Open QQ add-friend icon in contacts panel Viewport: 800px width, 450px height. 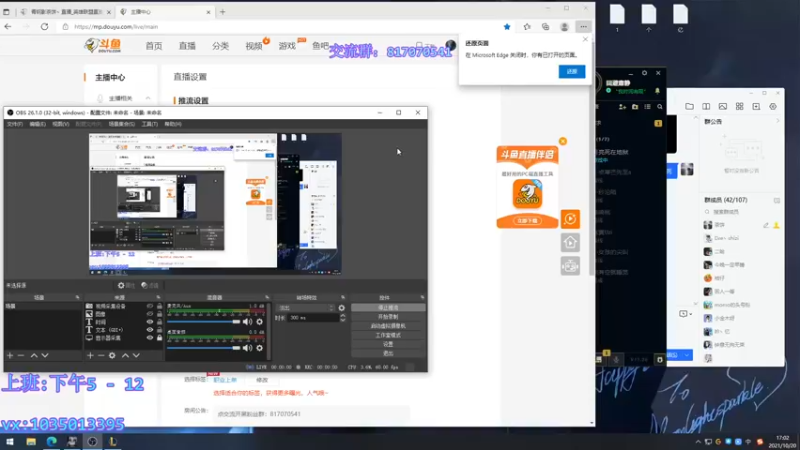[622, 107]
